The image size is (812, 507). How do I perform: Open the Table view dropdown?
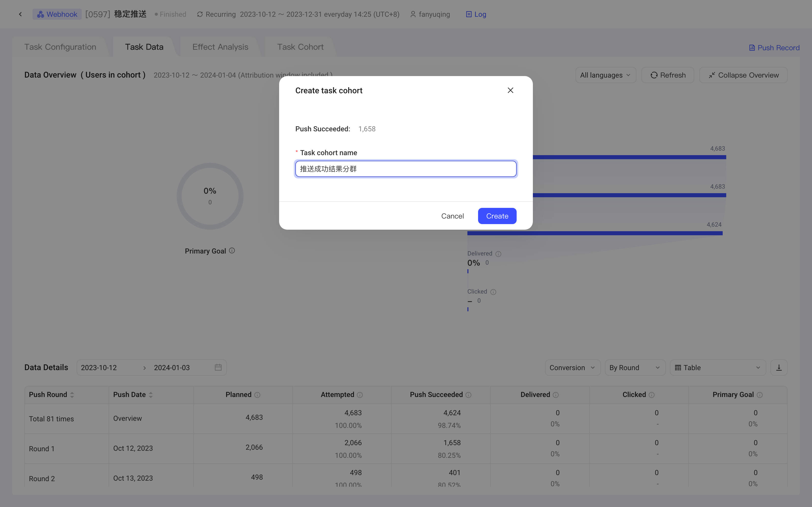click(x=718, y=368)
